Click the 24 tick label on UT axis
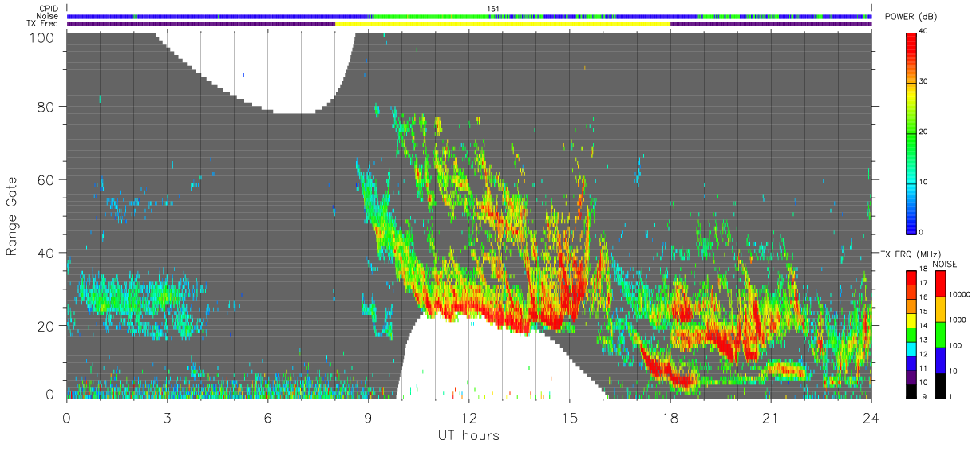This screenshot has width=980, height=452. [x=871, y=417]
